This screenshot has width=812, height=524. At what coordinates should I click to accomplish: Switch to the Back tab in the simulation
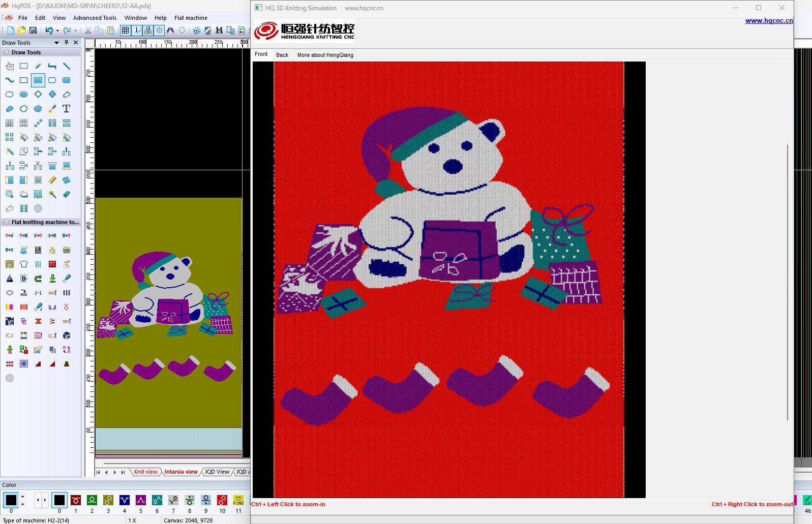pyautogui.click(x=282, y=55)
